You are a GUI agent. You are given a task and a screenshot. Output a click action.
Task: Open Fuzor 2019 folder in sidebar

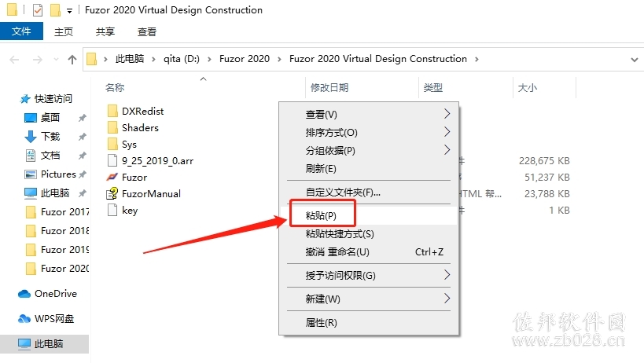click(x=57, y=250)
